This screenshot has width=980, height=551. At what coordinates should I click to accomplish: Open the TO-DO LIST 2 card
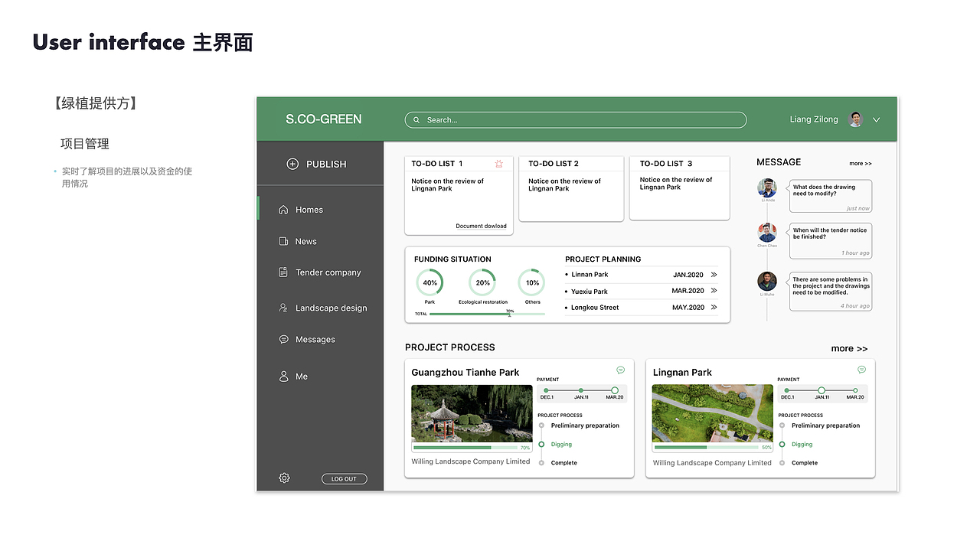tap(571, 188)
